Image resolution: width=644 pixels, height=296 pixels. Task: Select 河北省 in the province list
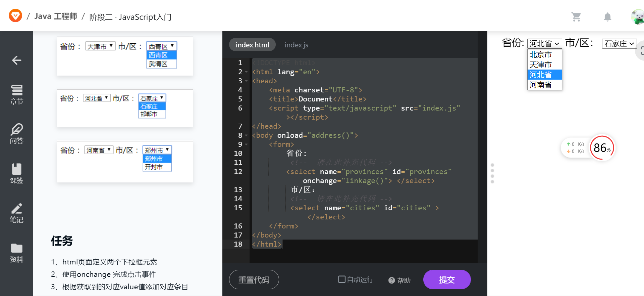544,75
